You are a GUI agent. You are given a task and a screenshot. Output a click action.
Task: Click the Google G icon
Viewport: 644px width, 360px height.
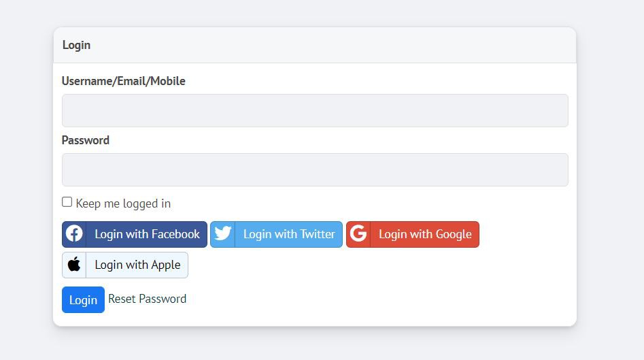click(358, 233)
